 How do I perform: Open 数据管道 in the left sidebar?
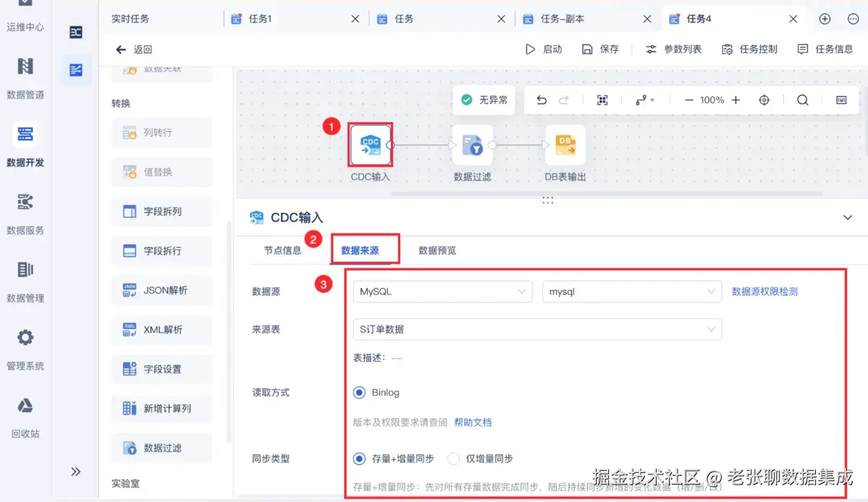25,78
